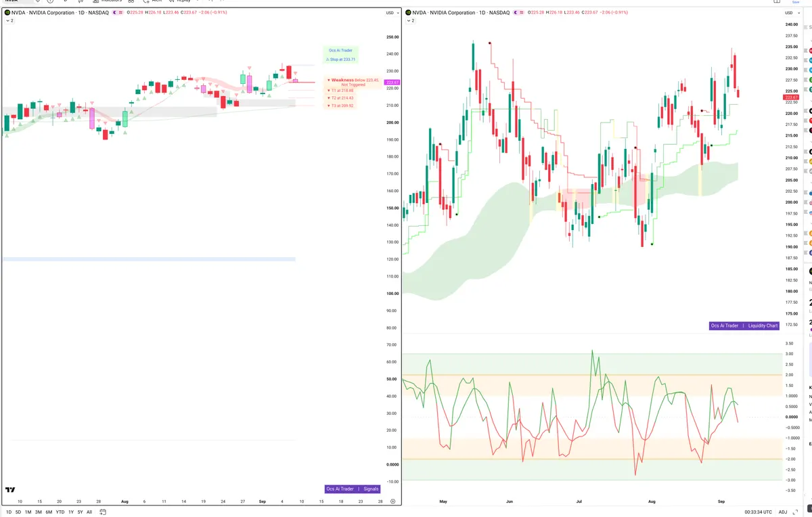This screenshot has height=517, width=812.
Task: Open go-to-date calendar icon beside All
Action: coord(103,512)
